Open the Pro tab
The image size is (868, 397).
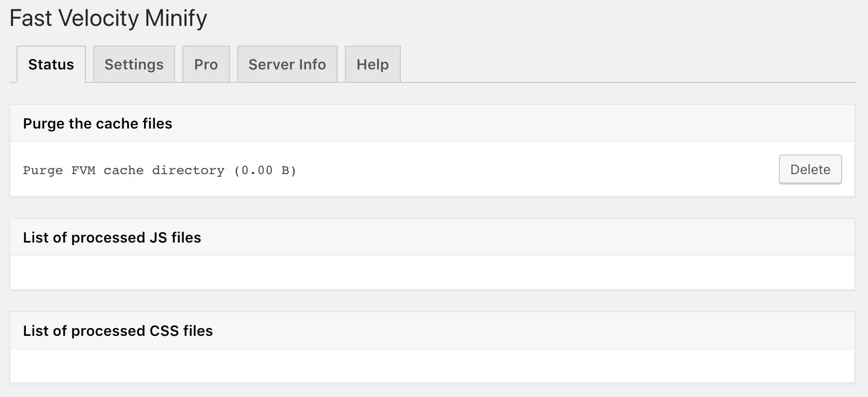point(206,64)
